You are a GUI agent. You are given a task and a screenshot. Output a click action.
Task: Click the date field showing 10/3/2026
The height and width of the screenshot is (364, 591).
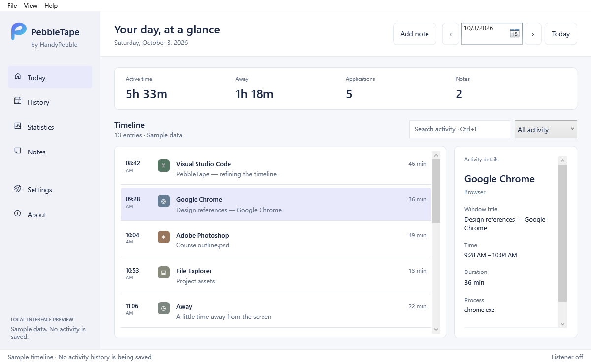492,33
